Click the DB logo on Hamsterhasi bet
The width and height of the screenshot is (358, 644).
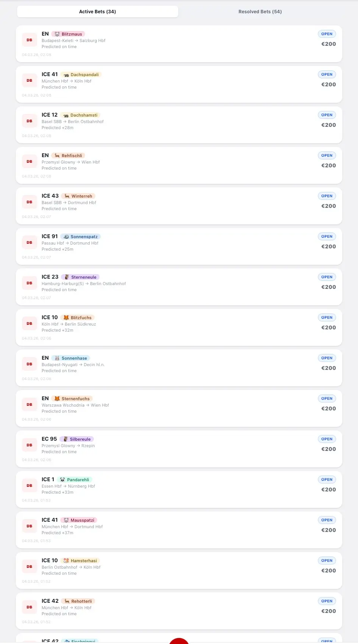point(30,567)
